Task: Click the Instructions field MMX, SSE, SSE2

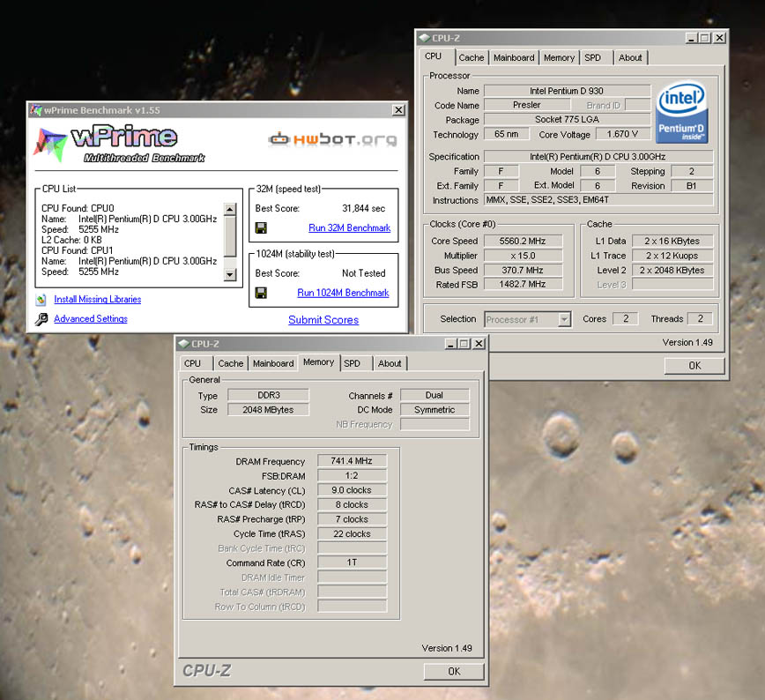Action: pyautogui.click(x=598, y=199)
